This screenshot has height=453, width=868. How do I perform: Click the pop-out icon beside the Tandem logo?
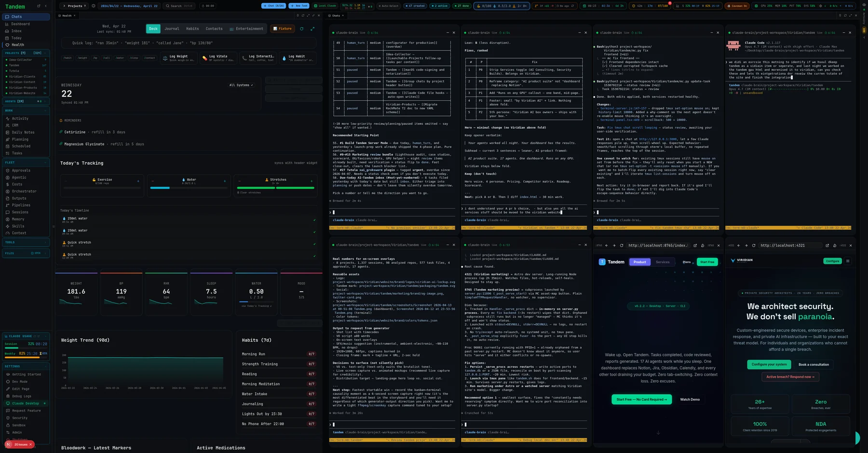click(38, 6)
